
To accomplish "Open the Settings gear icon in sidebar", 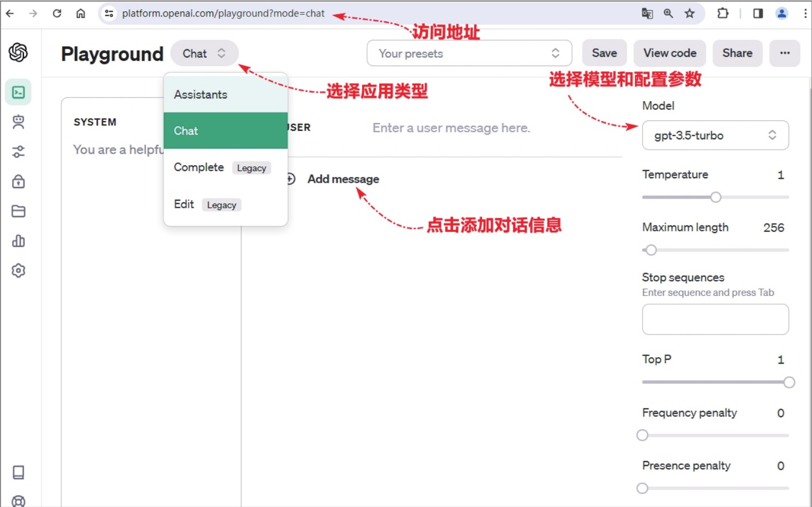I will tap(19, 270).
